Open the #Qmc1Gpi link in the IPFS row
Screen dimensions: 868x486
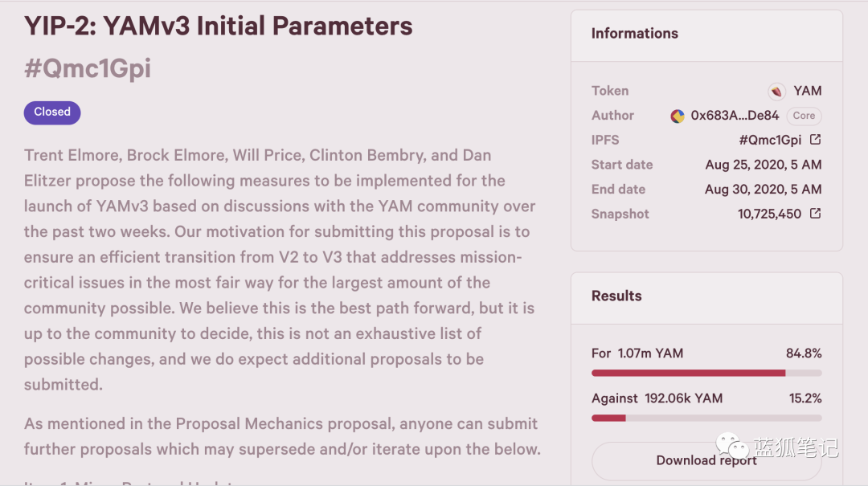coord(770,140)
